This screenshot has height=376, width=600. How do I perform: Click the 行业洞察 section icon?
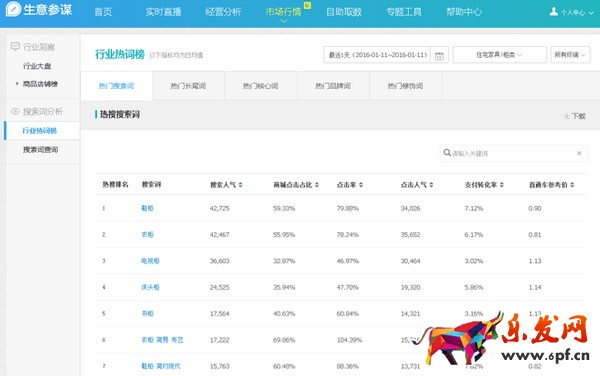point(15,47)
